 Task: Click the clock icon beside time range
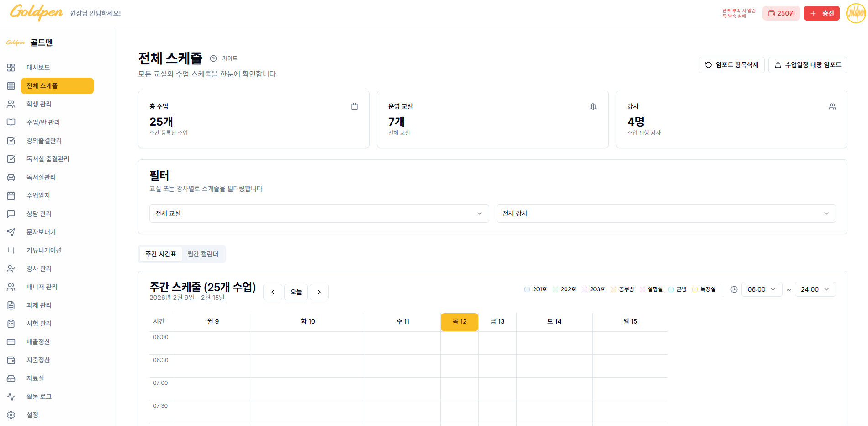click(x=734, y=289)
